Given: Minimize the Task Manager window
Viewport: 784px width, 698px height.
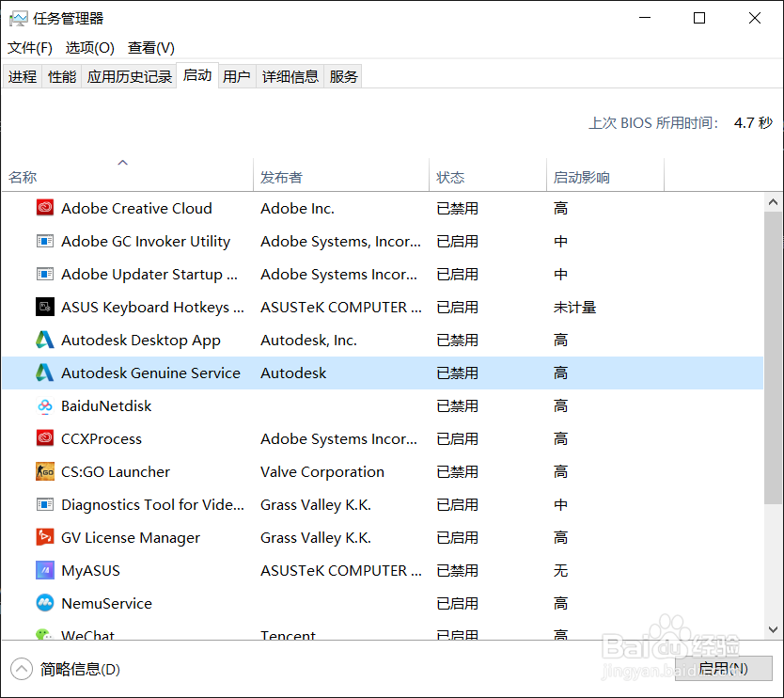Looking at the screenshot, I should tap(645, 18).
